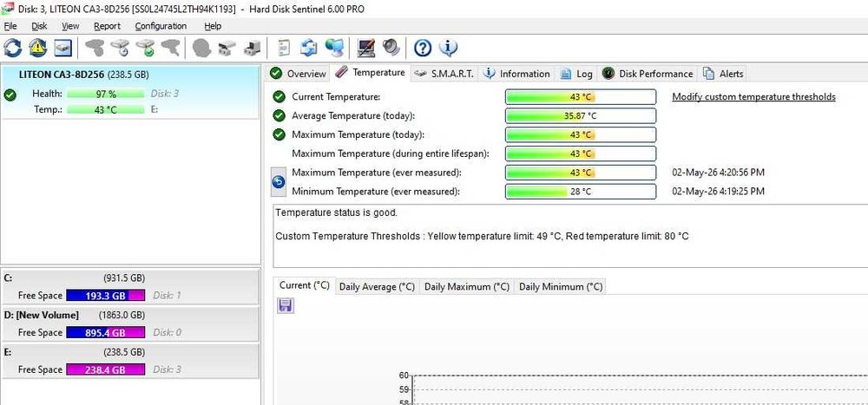Click the globe and monitor toolbar icon
Screen dimensions: 868x405
334,49
